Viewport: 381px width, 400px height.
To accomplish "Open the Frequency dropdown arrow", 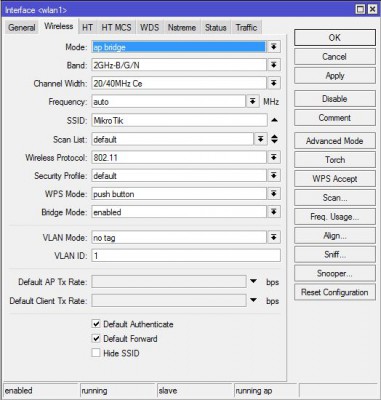I will (253, 101).
